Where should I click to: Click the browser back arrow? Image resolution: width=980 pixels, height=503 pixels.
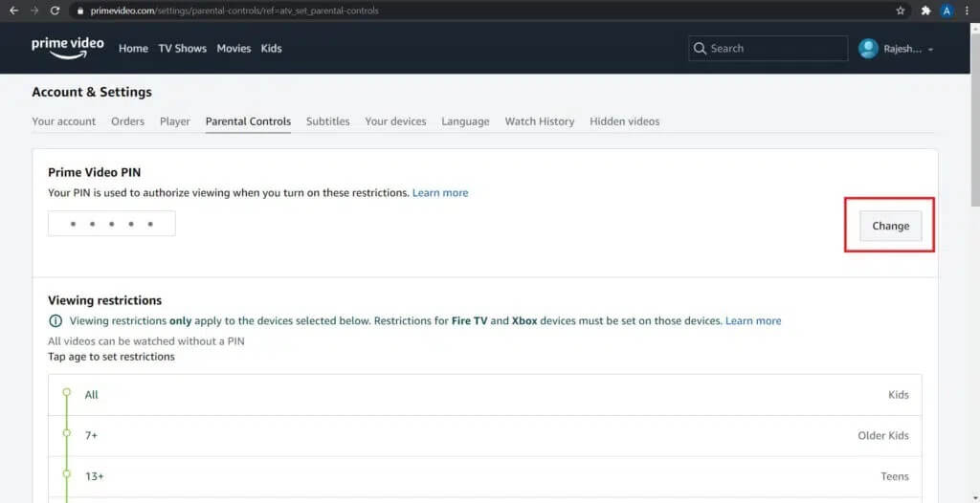[13, 11]
